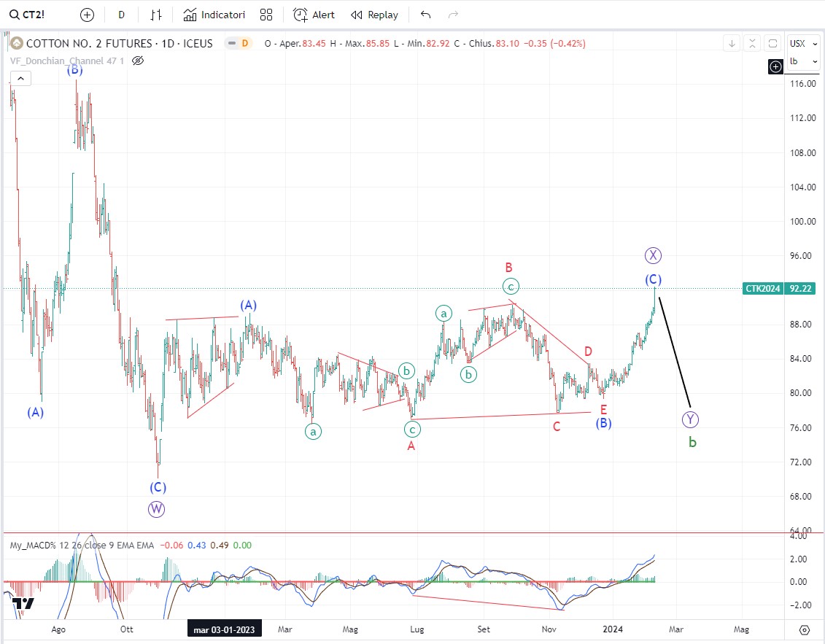Select the circled W wave label

pos(156,509)
